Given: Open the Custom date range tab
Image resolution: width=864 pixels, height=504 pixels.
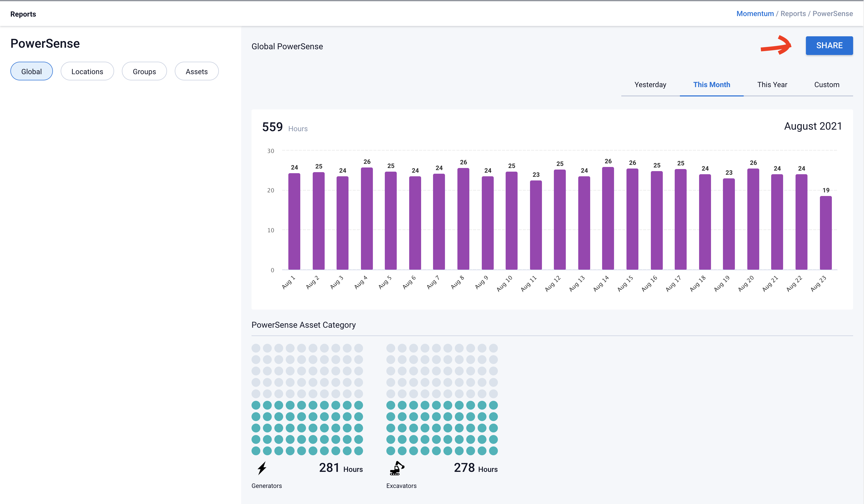Looking at the screenshot, I should (826, 85).
